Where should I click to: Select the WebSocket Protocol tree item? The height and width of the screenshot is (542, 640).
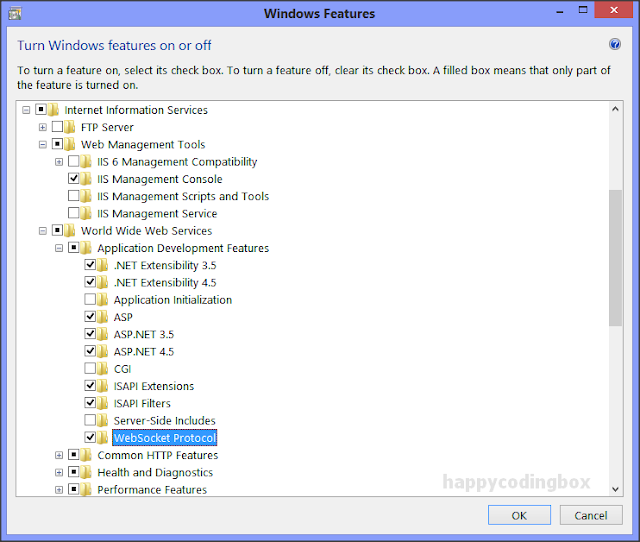coord(164,438)
